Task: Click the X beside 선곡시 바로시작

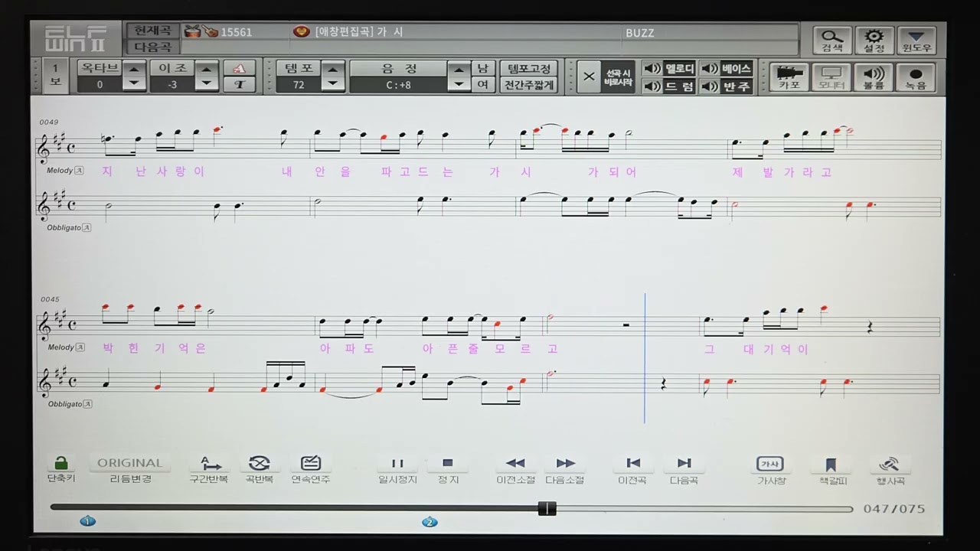Action: coord(588,77)
